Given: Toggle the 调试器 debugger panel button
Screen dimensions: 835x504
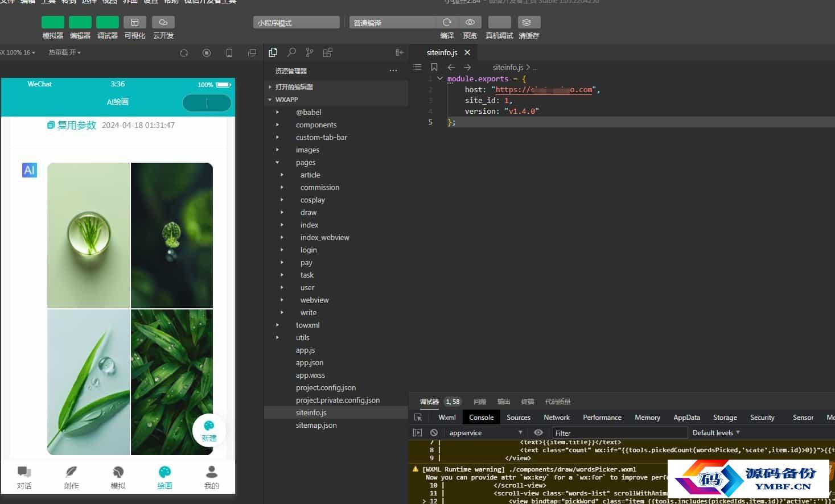Looking at the screenshot, I should point(108,22).
